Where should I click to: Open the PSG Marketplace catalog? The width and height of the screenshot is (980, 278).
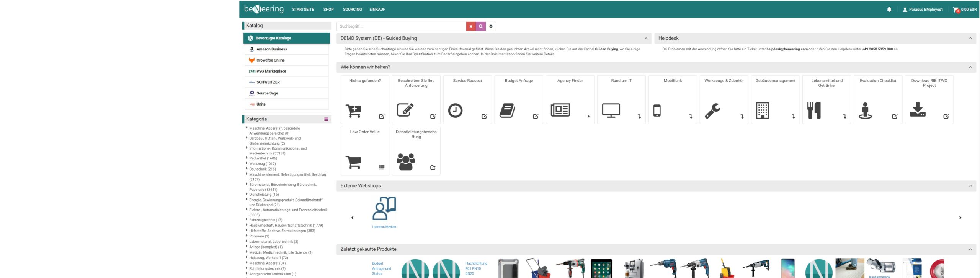287,72
